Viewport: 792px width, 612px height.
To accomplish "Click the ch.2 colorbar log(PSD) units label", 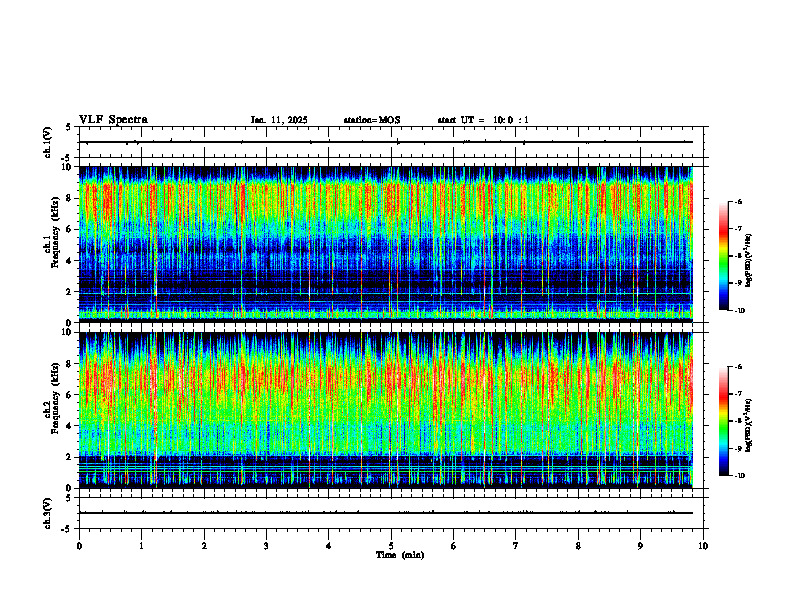I will pyautogui.click(x=749, y=426).
